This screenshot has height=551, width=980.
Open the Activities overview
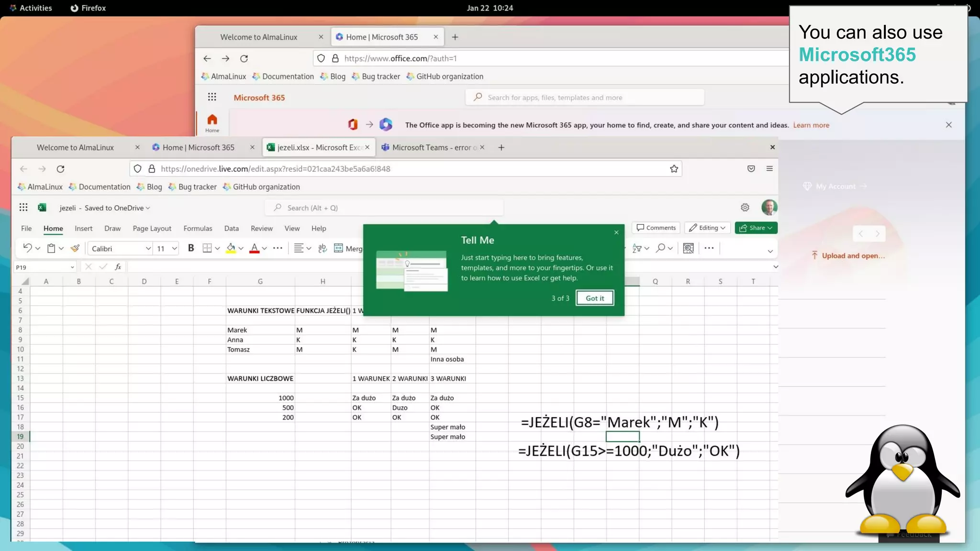coord(31,8)
